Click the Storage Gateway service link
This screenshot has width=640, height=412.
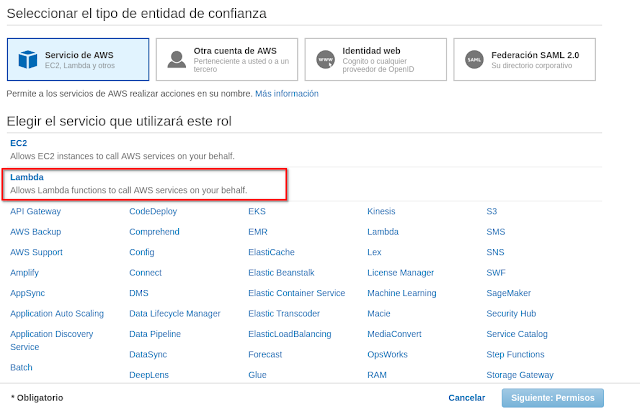pos(520,375)
